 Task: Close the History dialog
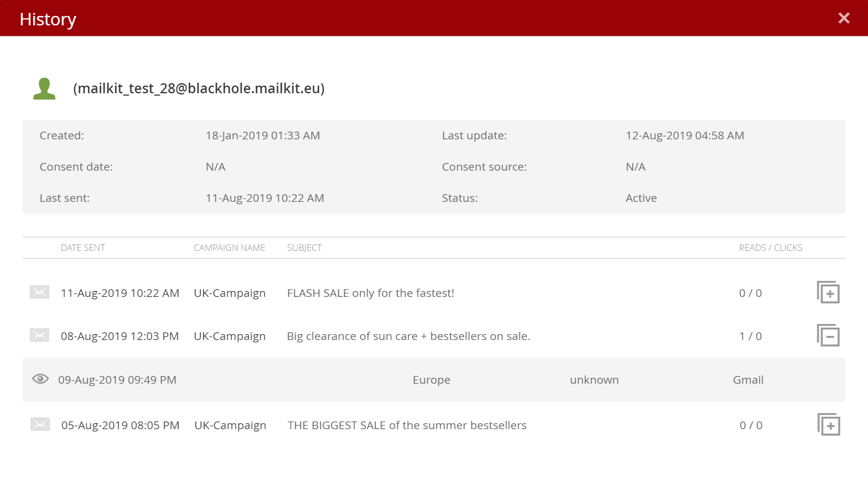click(x=844, y=18)
